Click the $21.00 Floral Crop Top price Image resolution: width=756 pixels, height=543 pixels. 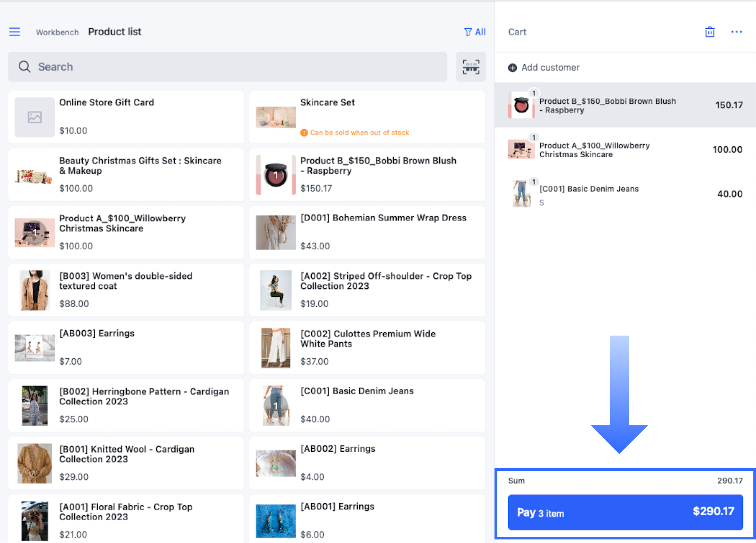point(73,535)
